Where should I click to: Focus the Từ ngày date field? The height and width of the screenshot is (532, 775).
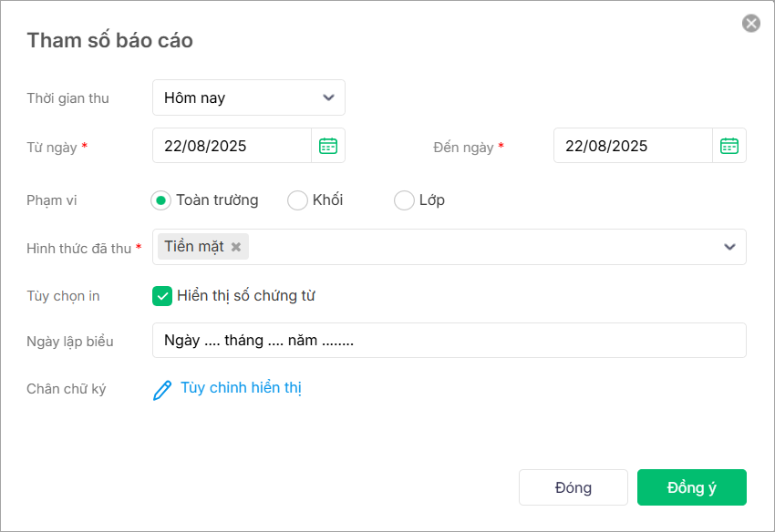232,146
